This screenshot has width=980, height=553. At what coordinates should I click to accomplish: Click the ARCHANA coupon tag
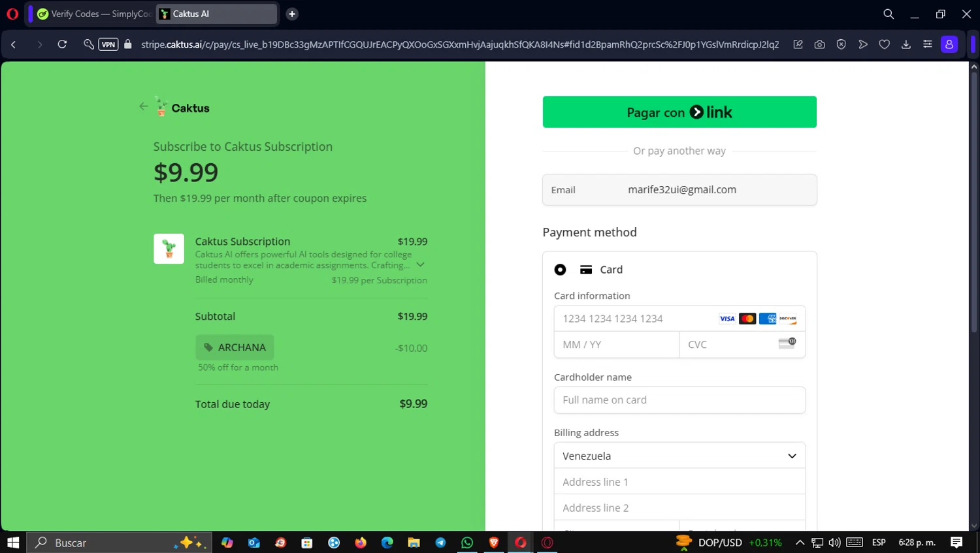[x=235, y=347]
